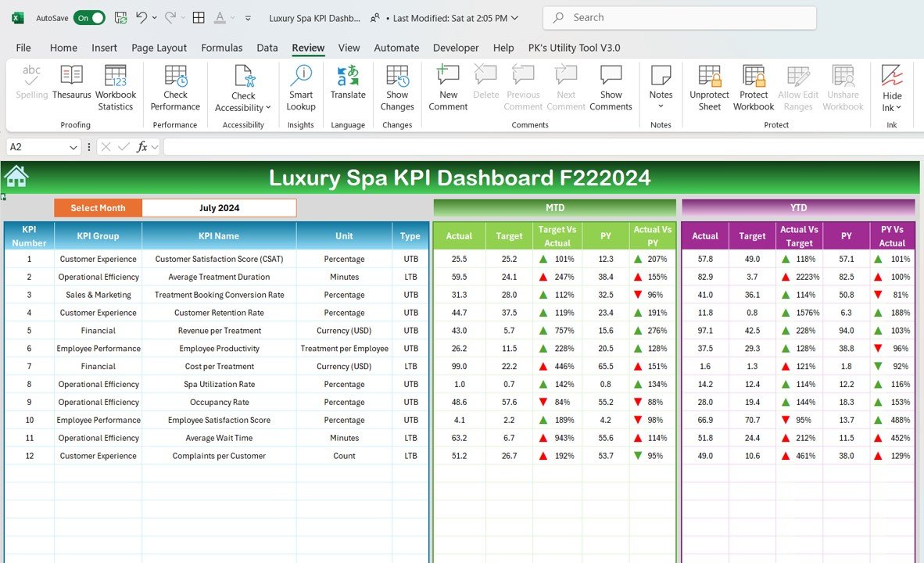This screenshot has width=924, height=563.
Task: Select the Average Wait Time cell
Action: tap(219, 438)
